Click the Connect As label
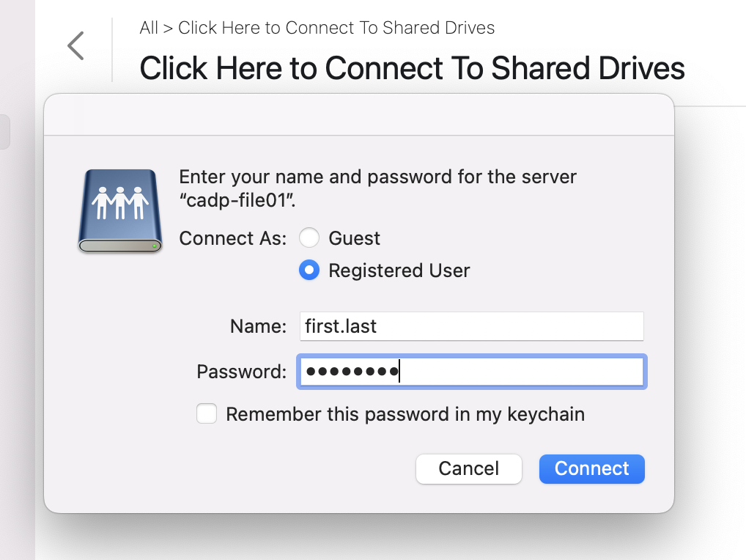Viewport: 746px width, 560px height. tap(232, 238)
